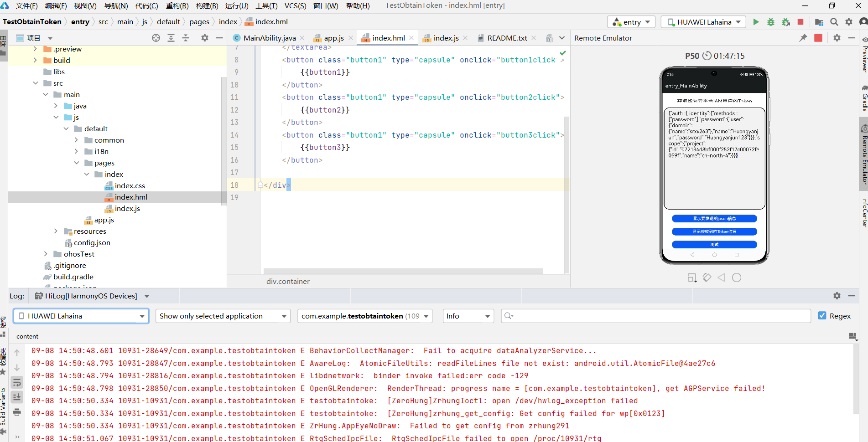868x442 pixels.
Task: Open IDE settings gear in top toolbar
Action: [x=849, y=22]
